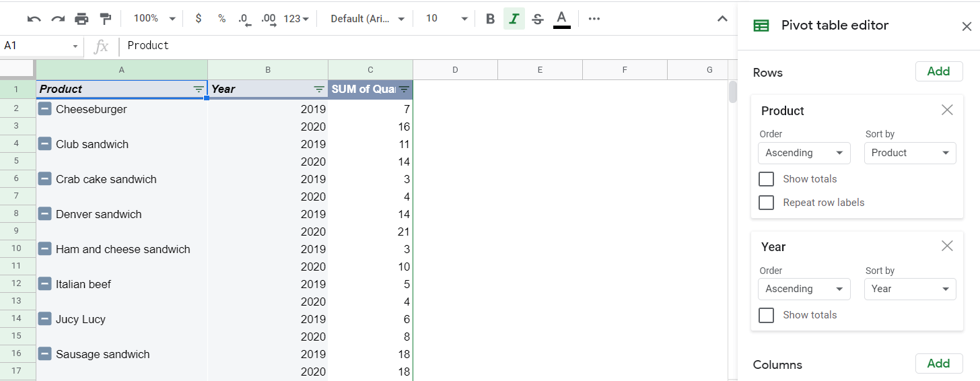Enable Show totals for Product

point(766,179)
